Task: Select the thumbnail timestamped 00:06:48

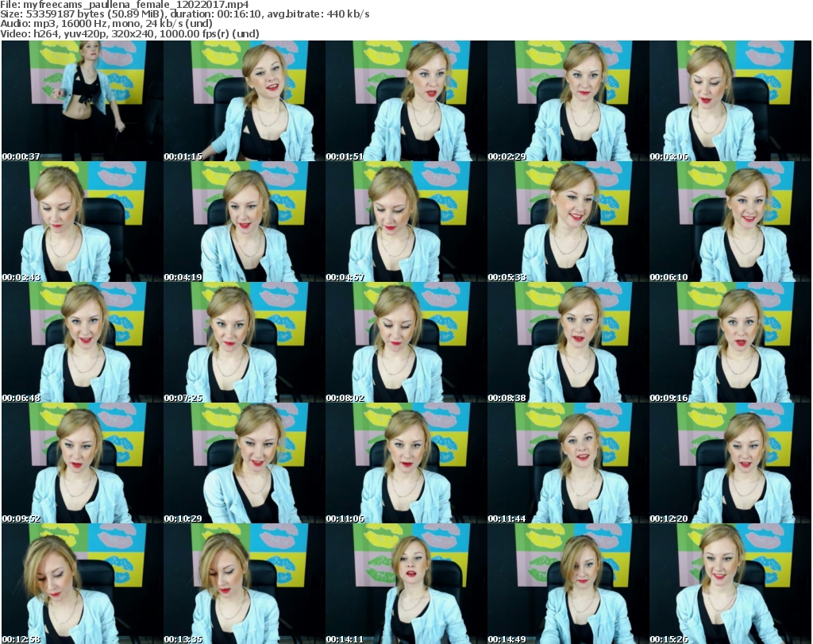Action: [83, 343]
